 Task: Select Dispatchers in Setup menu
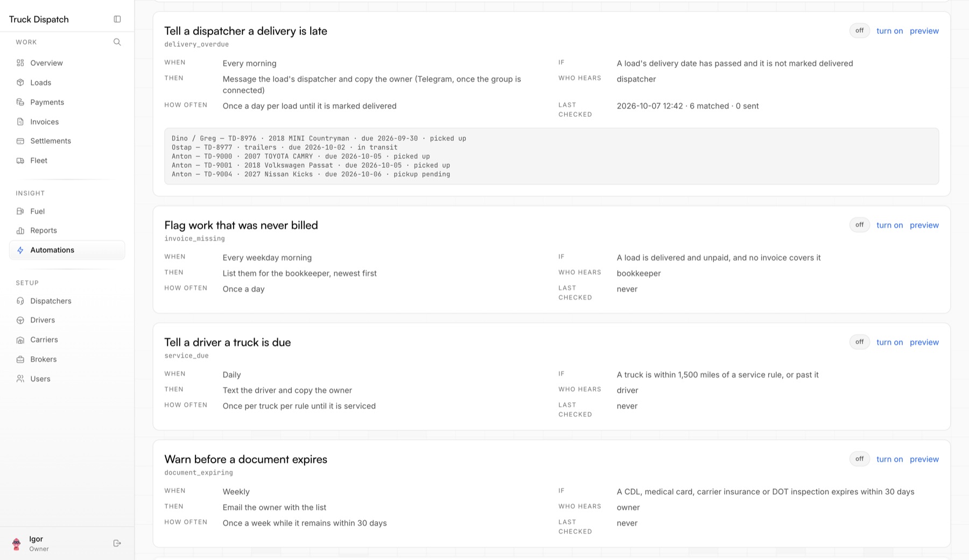tap(67, 301)
